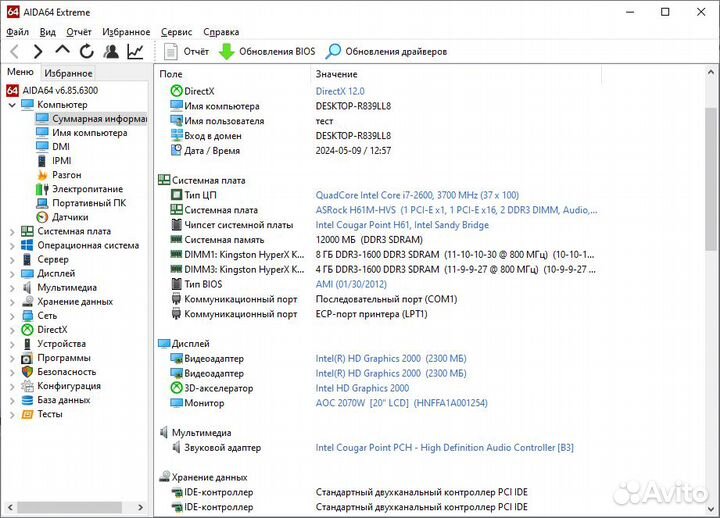Open the AMI (01/30/2012) BIOS link
Image resolution: width=720 pixels, height=518 pixels.
(x=351, y=284)
